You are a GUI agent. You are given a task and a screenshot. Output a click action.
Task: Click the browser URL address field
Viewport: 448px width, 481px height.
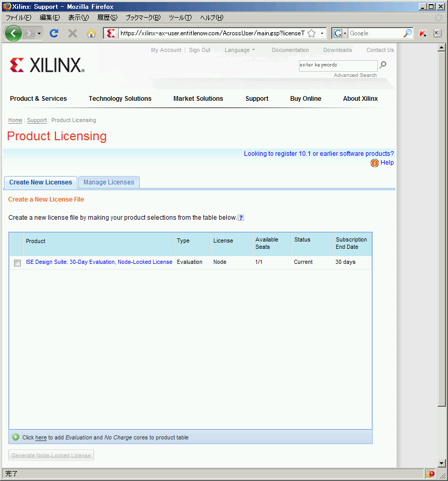click(x=212, y=33)
